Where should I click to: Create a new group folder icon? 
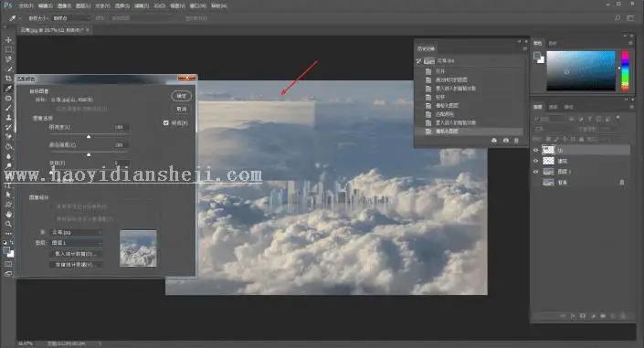click(x=603, y=316)
